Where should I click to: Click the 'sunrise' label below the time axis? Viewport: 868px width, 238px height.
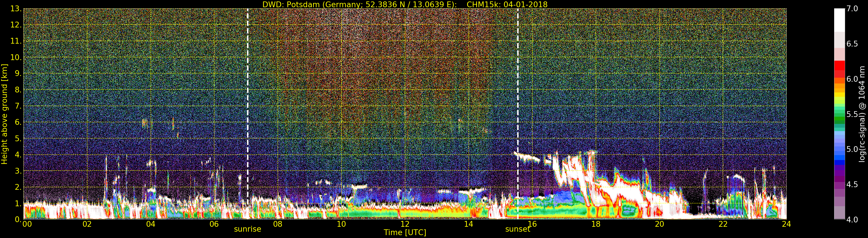tap(248, 229)
